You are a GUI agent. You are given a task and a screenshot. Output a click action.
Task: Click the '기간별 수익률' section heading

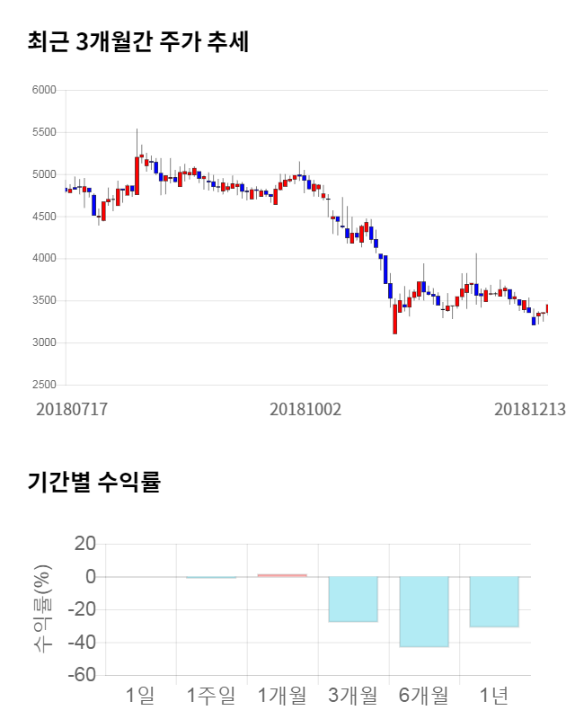click(x=93, y=482)
